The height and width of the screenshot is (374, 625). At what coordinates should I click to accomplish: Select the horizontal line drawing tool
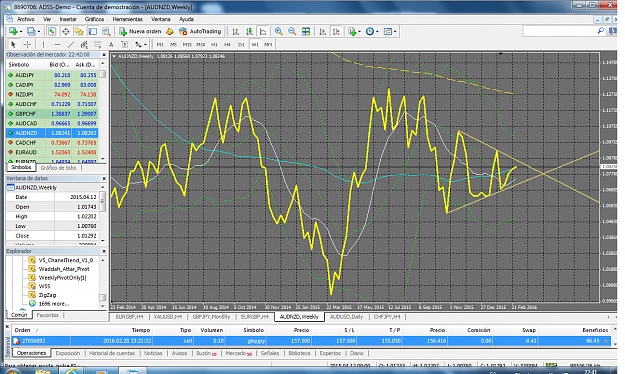57,44
